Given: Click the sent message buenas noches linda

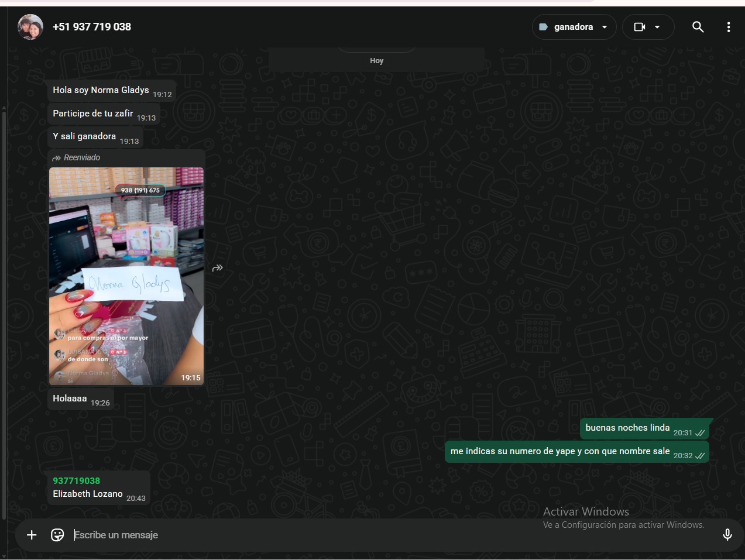Looking at the screenshot, I should click(x=627, y=428).
